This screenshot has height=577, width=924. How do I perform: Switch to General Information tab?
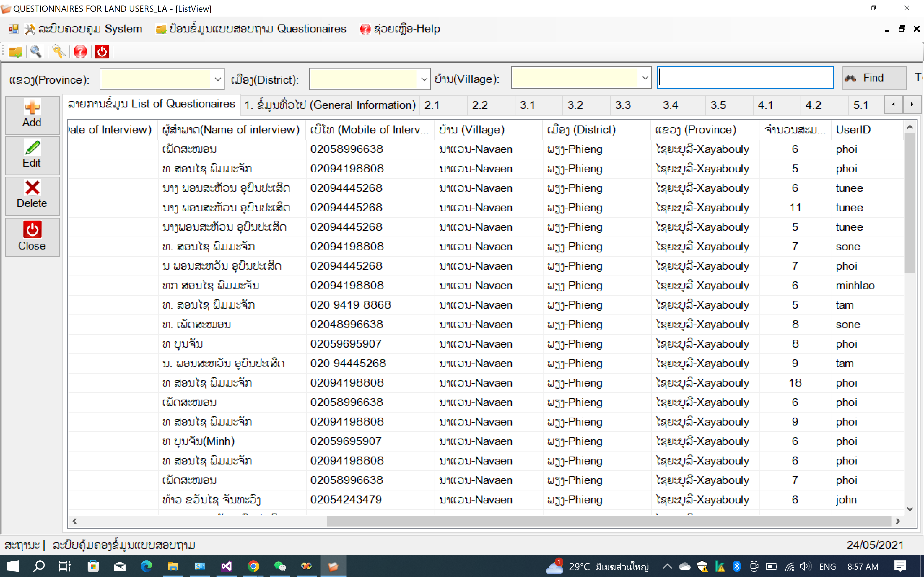coord(330,105)
